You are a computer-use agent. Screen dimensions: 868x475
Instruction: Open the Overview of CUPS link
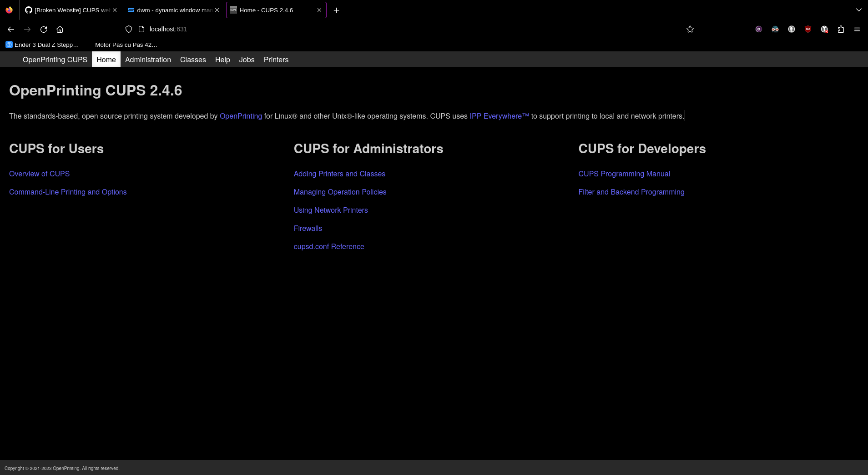39,174
